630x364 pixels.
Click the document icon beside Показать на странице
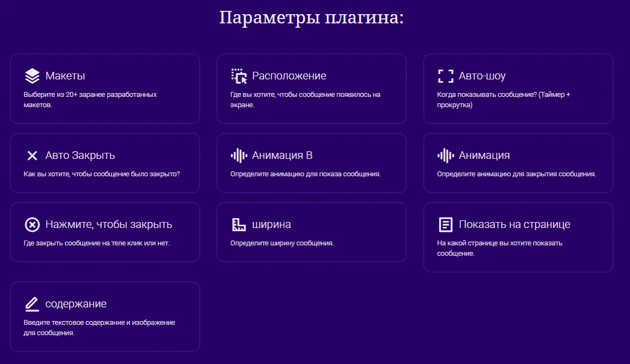[x=446, y=225]
